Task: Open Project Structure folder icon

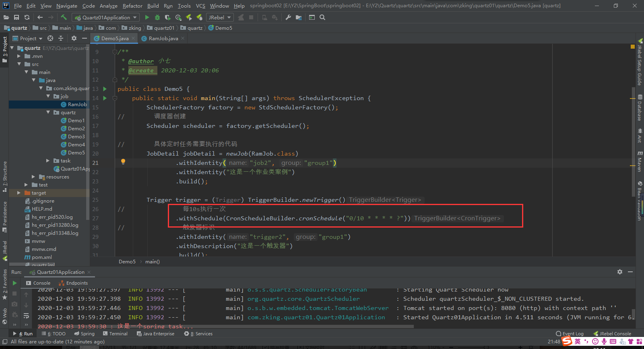Action: 299,17
